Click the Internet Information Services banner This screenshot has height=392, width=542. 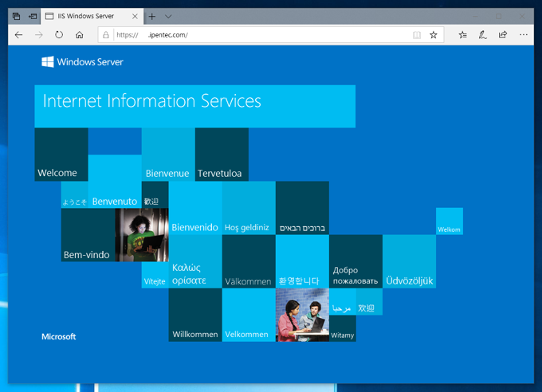point(195,107)
